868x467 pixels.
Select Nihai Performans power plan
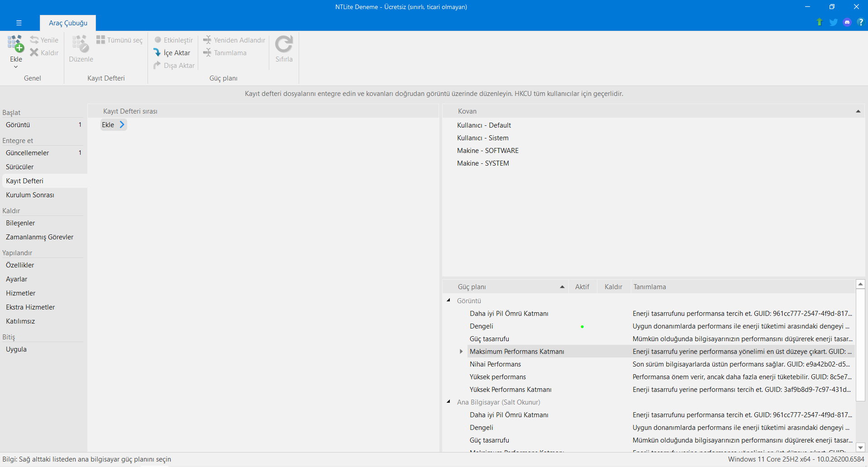tap(495, 364)
